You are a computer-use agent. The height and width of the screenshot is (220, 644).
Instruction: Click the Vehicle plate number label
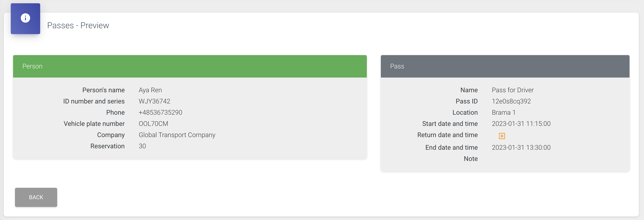point(94,124)
